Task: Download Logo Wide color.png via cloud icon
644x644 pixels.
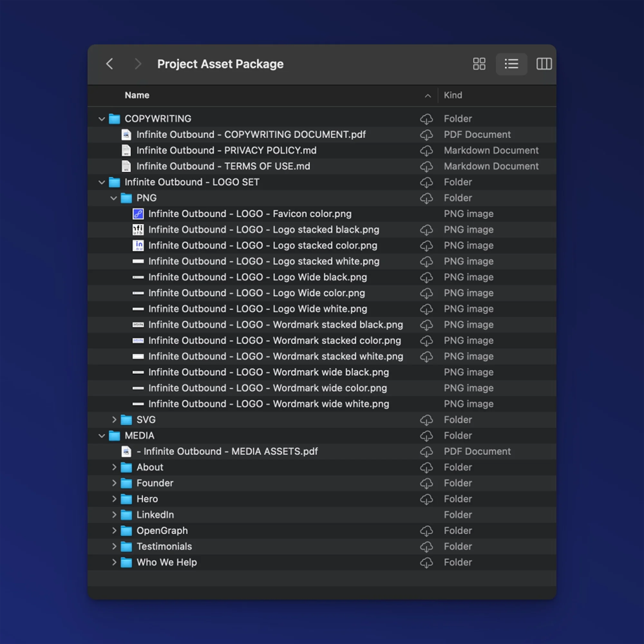Action: (x=426, y=293)
